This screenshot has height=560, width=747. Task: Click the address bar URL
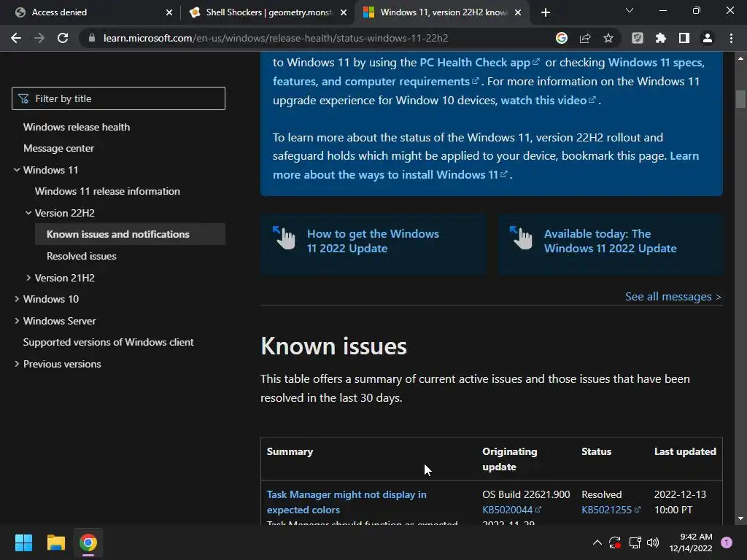(x=275, y=38)
